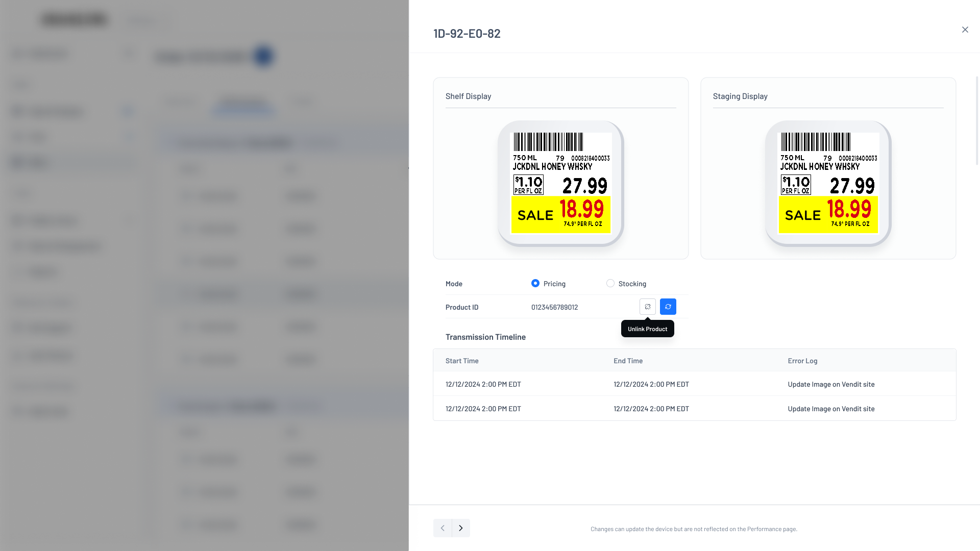The image size is (980, 551).
Task: Click the device ID title 1D-92-E0-82
Action: [467, 33]
